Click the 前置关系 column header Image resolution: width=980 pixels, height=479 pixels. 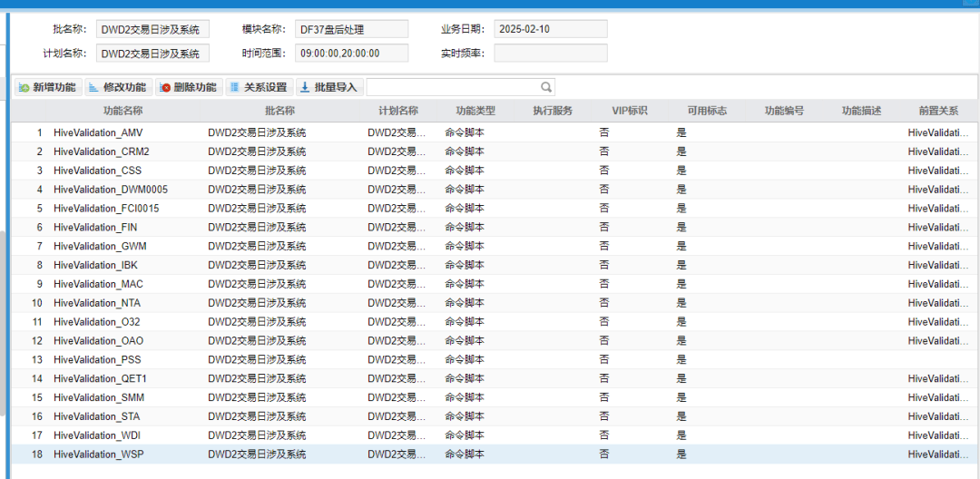click(939, 112)
